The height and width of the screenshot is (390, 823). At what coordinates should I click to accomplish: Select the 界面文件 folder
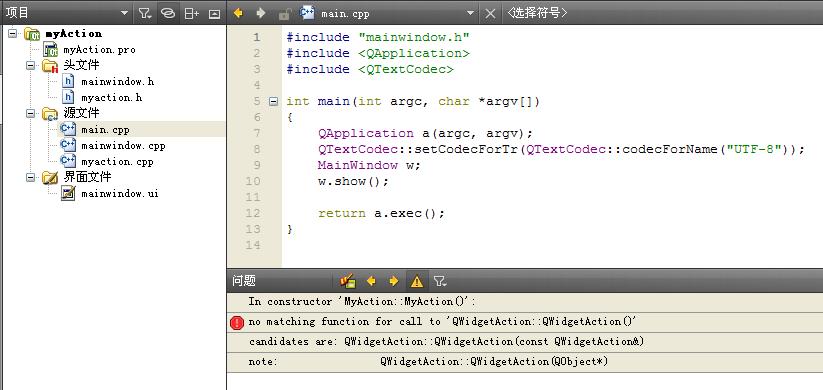pyautogui.click(x=87, y=177)
